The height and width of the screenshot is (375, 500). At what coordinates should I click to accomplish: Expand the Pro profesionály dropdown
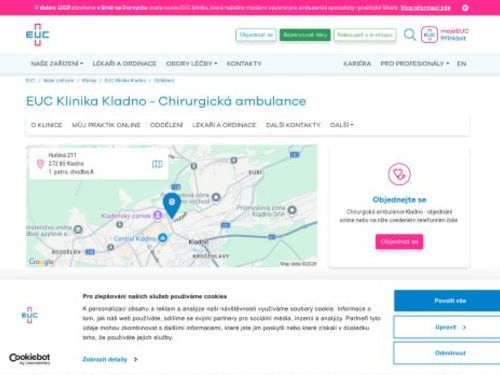[x=415, y=63]
